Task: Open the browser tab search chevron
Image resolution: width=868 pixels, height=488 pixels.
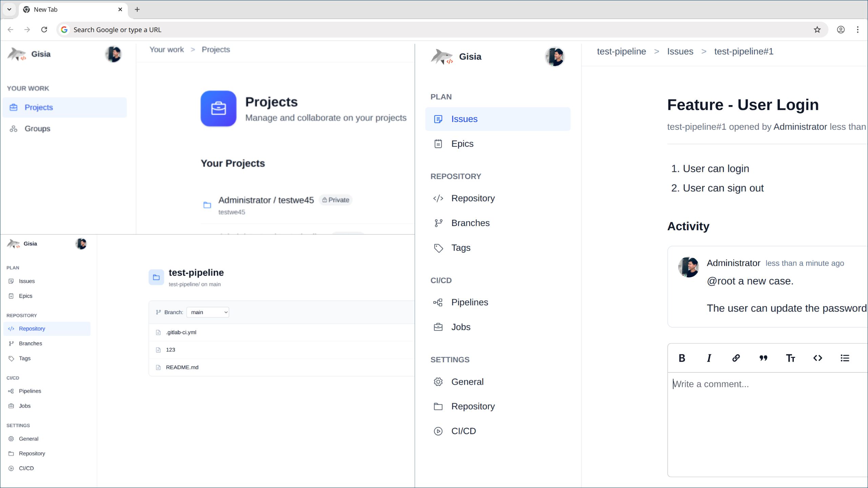Action: coord(9,9)
